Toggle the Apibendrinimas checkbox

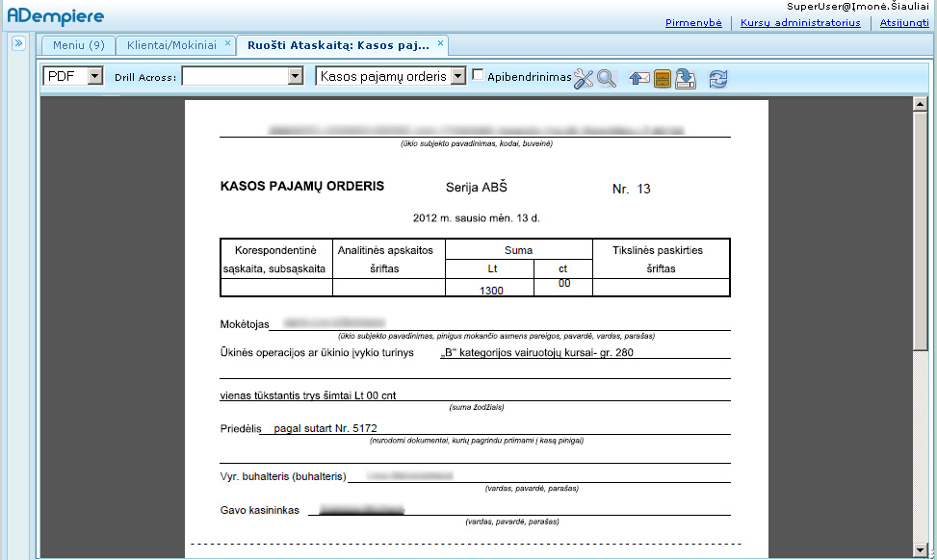coord(478,75)
